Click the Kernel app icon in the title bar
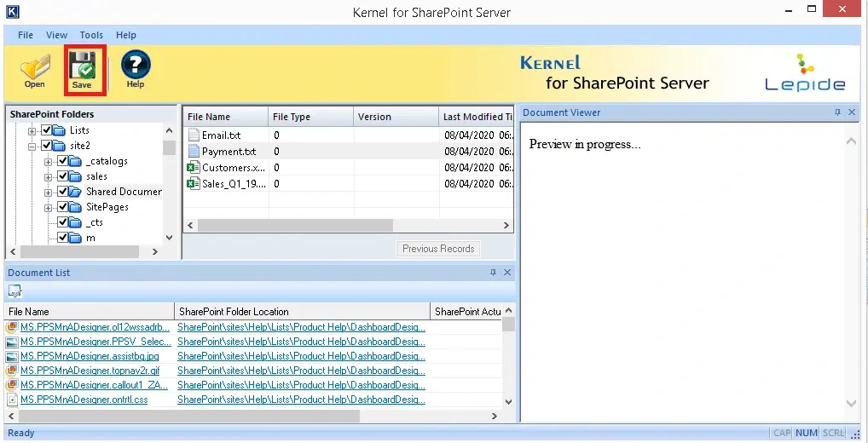This screenshot has height=443, width=868. tap(12, 12)
